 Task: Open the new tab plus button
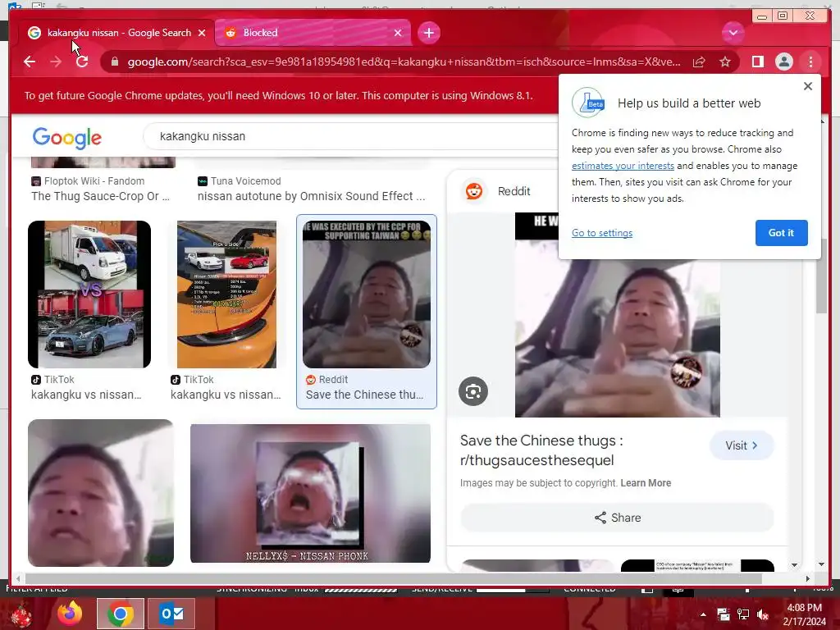(x=428, y=33)
